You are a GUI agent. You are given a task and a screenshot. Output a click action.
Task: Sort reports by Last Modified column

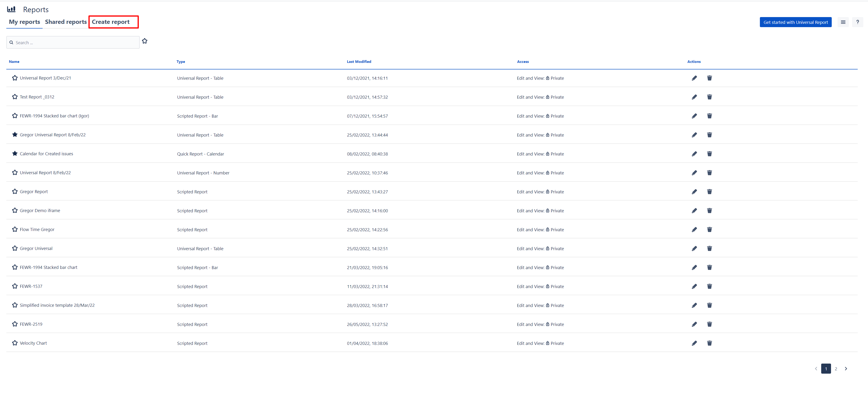[359, 61]
